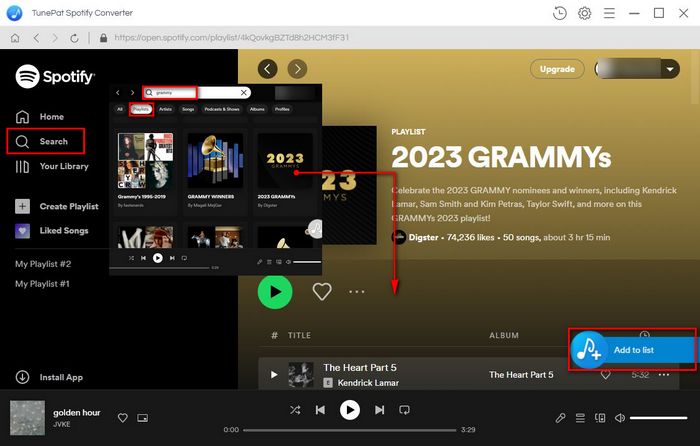700x446 pixels.
Task: Click the Add to list button
Action: (x=633, y=350)
